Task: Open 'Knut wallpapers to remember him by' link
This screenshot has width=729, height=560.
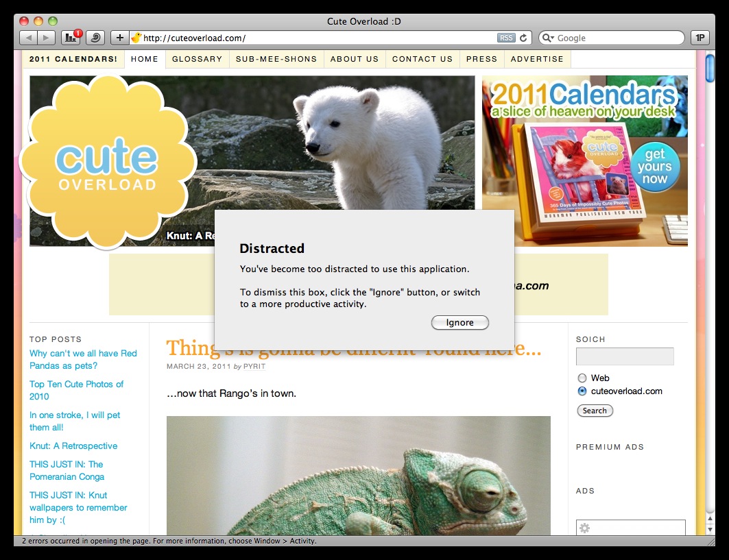Action: pos(78,507)
